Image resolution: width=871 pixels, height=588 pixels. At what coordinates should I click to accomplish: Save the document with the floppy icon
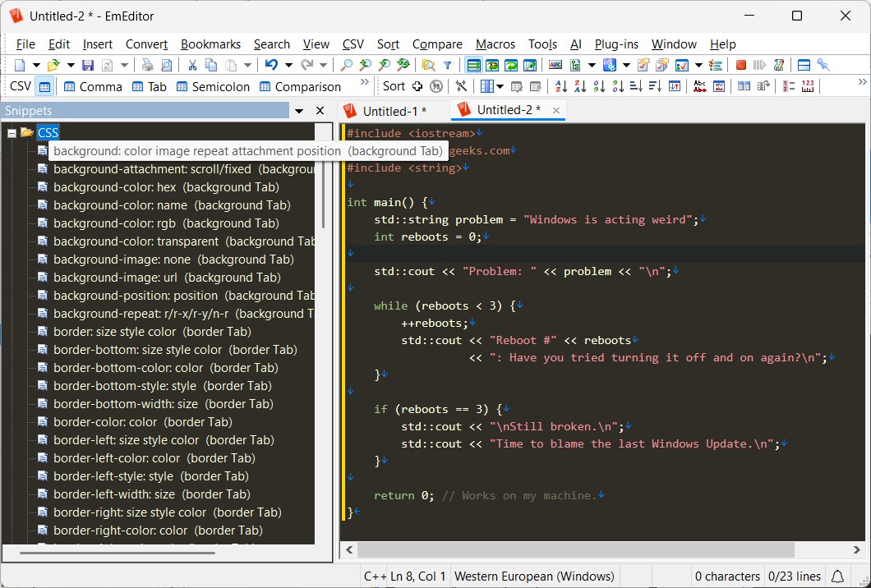88,65
